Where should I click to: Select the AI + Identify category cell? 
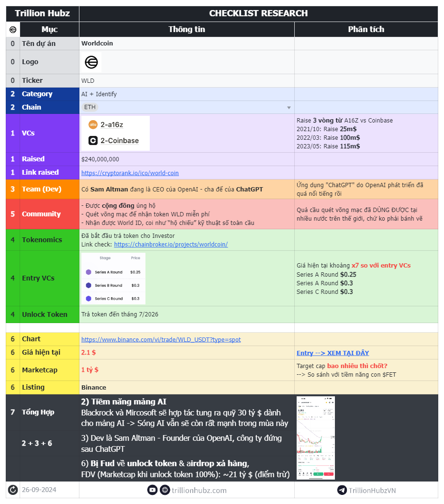click(x=187, y=94)
